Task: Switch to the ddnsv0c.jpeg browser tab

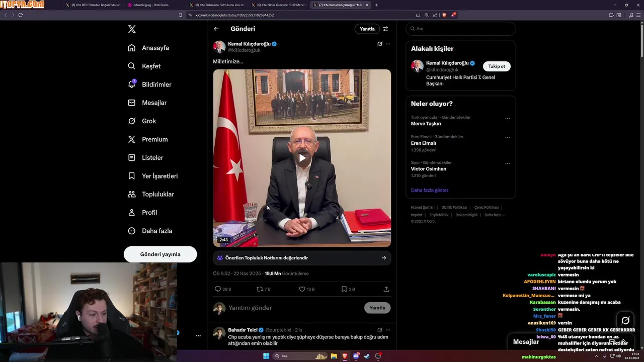Action: coord(153,5)
